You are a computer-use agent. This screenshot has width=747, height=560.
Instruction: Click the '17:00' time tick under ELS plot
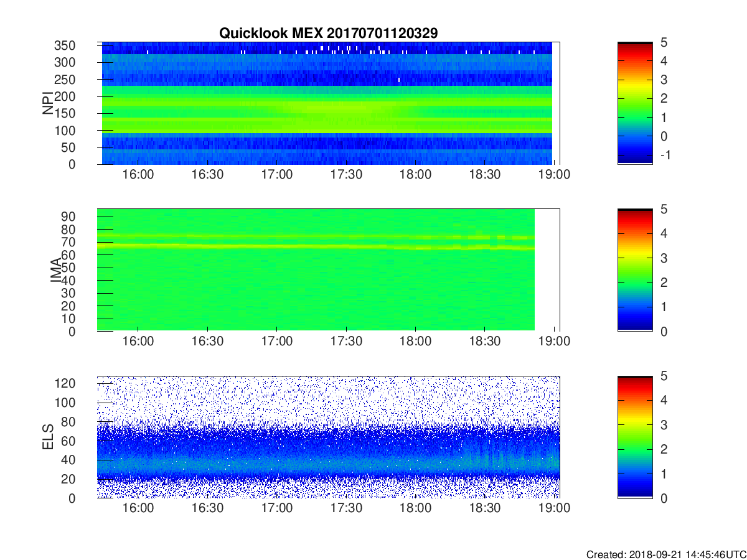[277, 508]
